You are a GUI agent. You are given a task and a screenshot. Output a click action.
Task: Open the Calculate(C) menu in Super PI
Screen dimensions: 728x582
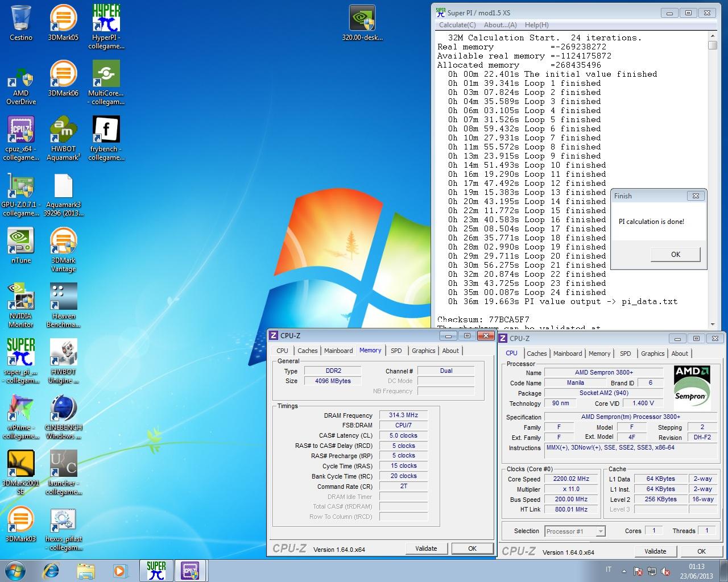[x=457, y=25]
